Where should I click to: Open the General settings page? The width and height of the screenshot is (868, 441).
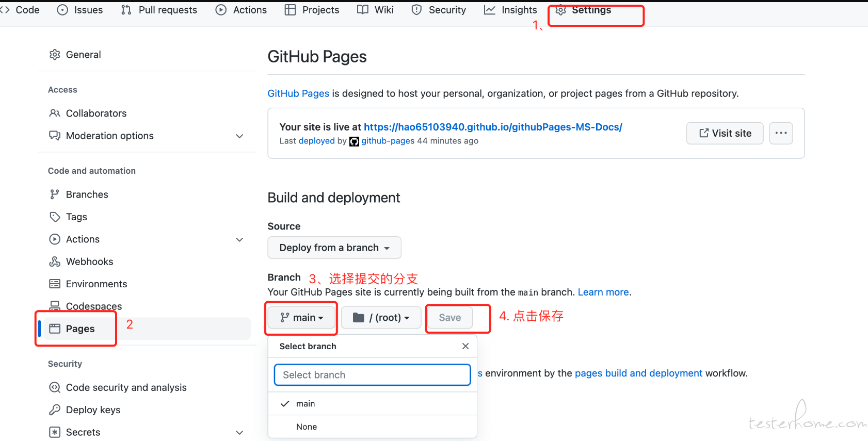coord(83,55)
